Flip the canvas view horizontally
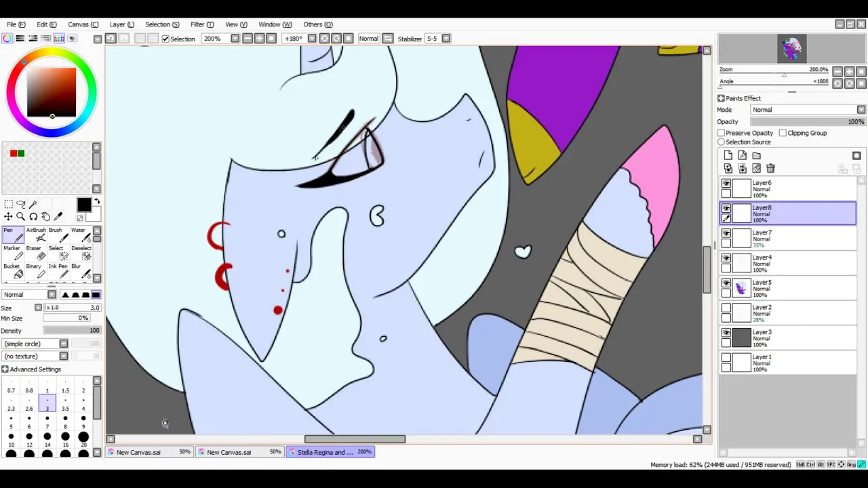The image size is (868, 488). click(x=388, y=39)
